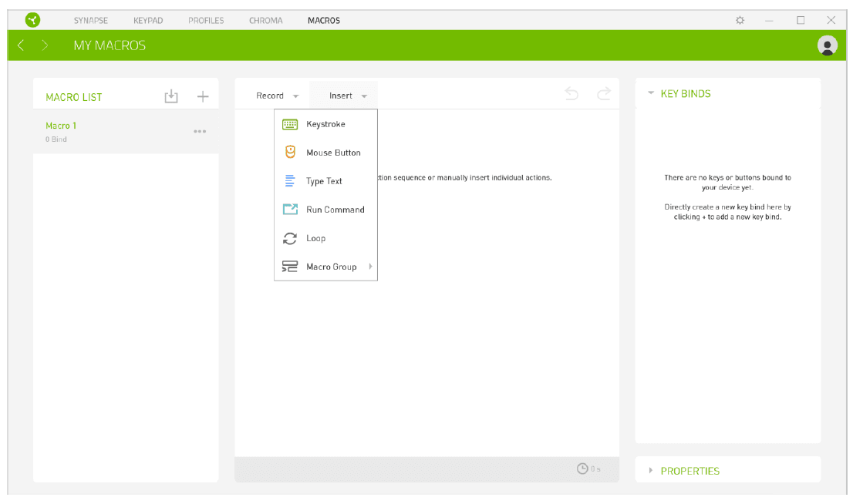Image resolution: width=853 pixels, height=504 pixels.
Task: Open the user account avatar
Action: click(827, 45)
